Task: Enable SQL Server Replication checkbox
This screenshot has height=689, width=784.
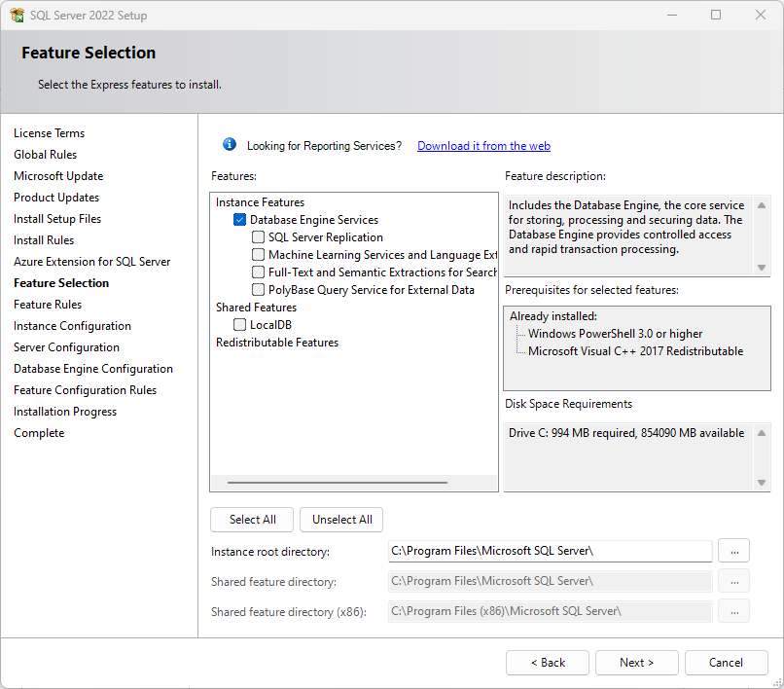Action: [258, 237]
